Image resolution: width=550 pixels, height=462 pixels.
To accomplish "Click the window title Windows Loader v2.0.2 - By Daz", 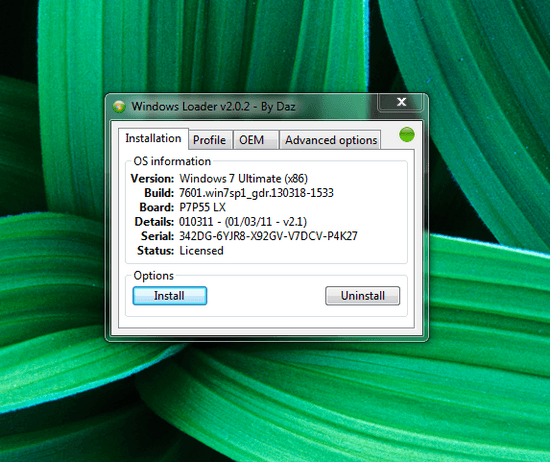I will pos(213,107).
